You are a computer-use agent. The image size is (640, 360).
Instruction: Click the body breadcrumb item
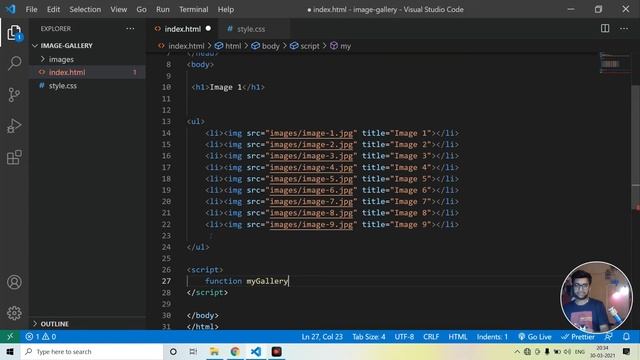pyautogui.click(x=265, y=46)
